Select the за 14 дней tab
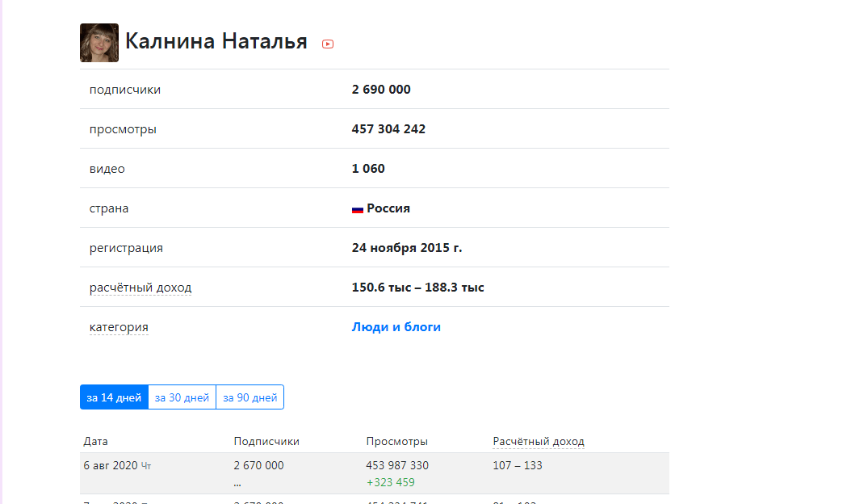Screen dimensions: 868x504 point(114,397)
